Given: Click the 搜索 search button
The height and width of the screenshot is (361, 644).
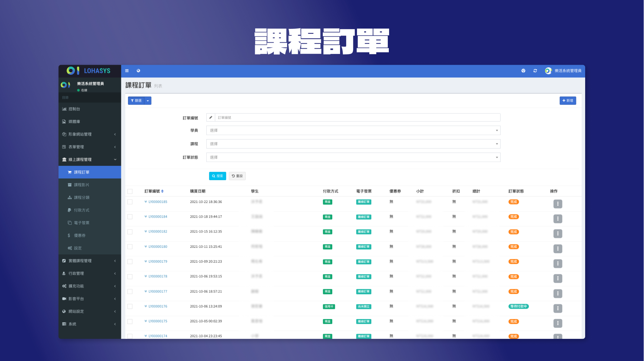Looking at the screenshot, I should coord(217,176).
